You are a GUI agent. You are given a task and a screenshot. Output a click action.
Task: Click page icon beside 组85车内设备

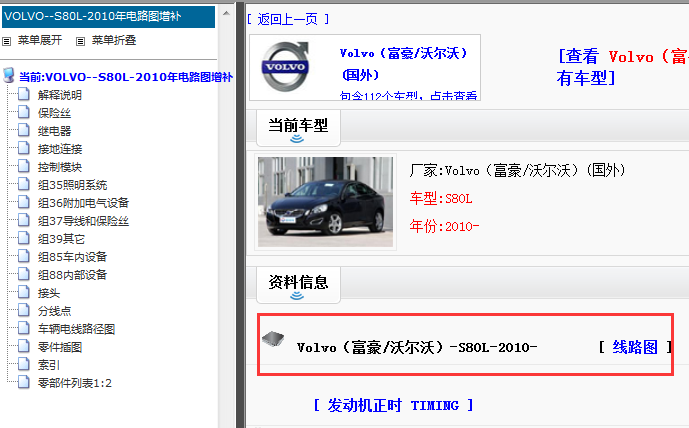click(x=24, y=256)
